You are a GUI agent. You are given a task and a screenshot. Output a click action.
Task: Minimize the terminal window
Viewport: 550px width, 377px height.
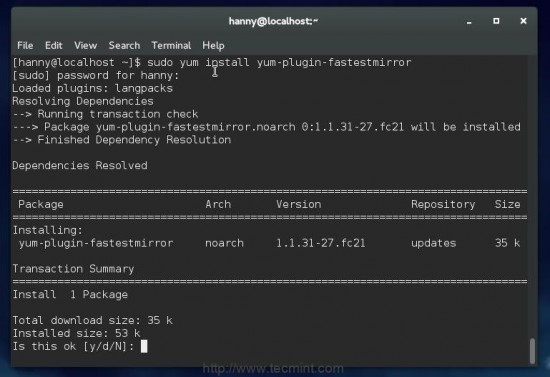click(469, 22)
